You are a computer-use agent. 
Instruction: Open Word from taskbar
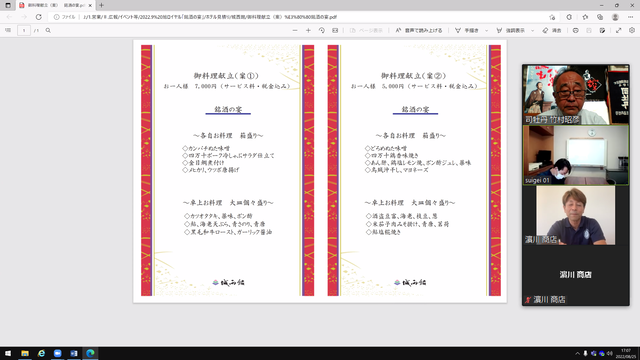point(74,353)
